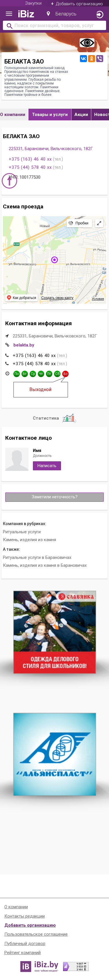Open the Славянка advertisement banner

(55, 632)
